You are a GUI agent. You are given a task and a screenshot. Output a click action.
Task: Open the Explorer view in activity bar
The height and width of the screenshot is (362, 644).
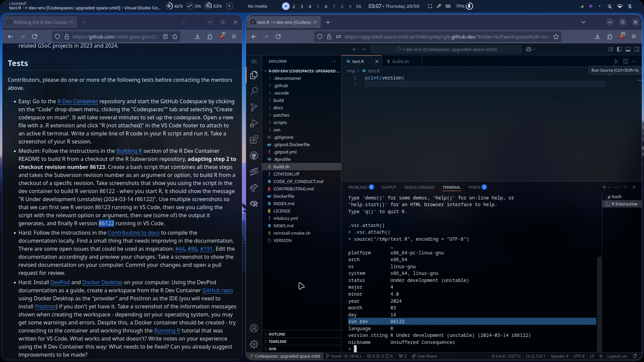254,75
